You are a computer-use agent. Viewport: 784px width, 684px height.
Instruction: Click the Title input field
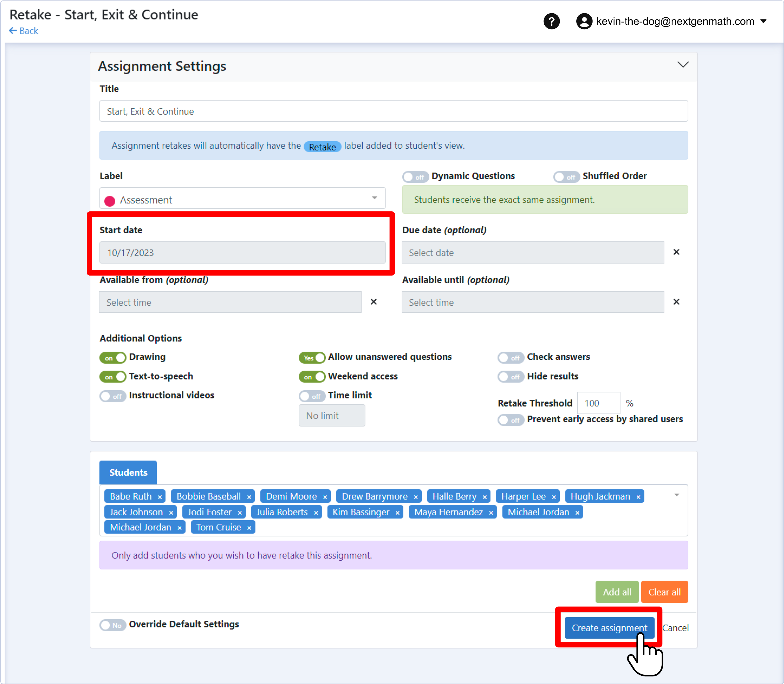point(394,111)
